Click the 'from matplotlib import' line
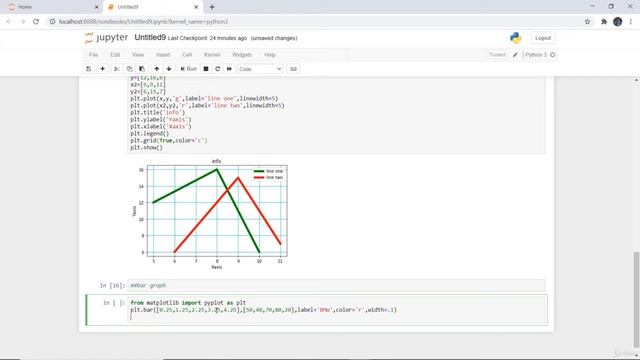The height and width of the screenshot is (360, 640). [188, 303]
